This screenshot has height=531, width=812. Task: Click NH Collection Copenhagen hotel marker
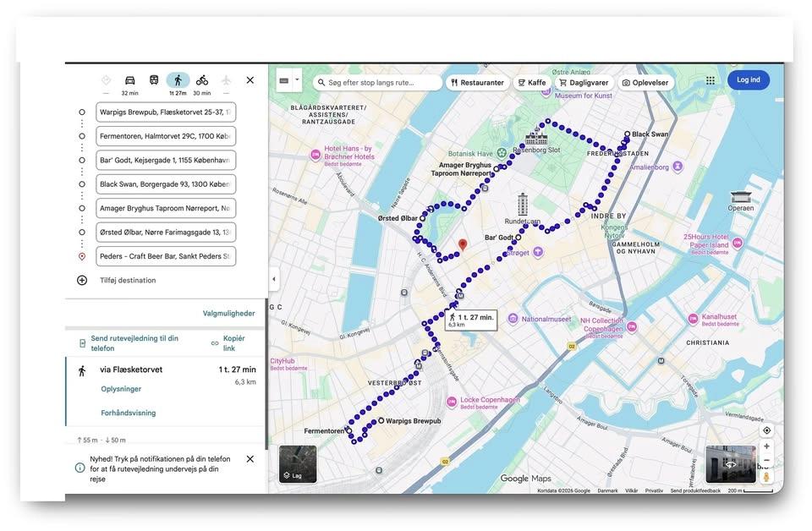pos(632,326)
